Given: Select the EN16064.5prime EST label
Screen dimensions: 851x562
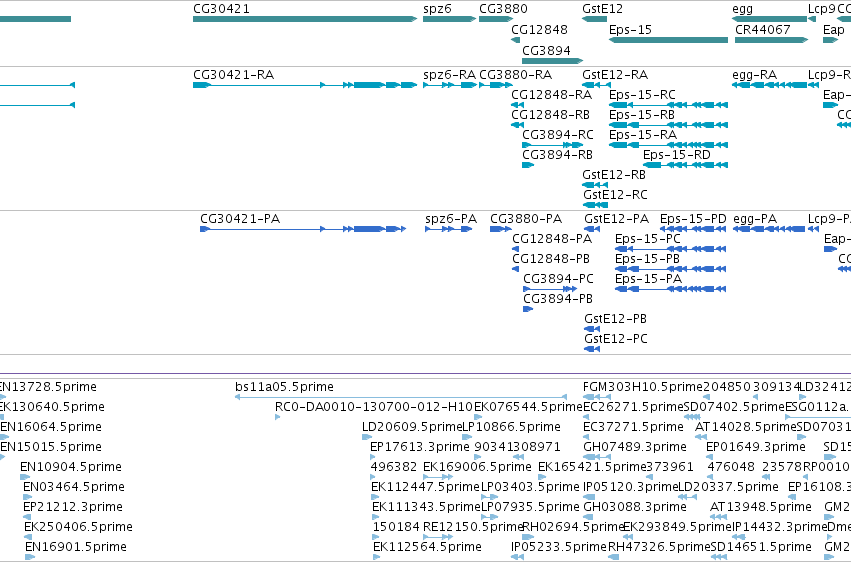Looking at the screenshot, I should [x=51, y=427].
